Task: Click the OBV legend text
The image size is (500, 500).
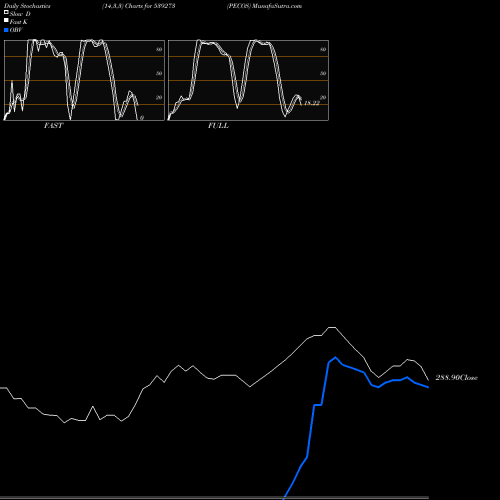Action: click(16, 30)
